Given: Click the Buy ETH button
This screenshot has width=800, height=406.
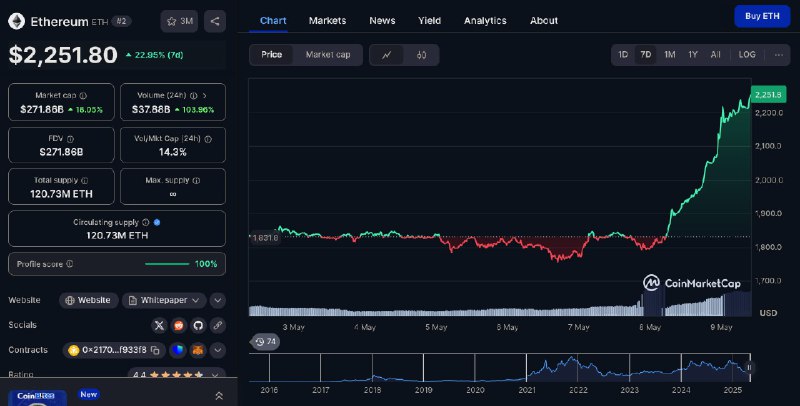Looking at the screenshot, I should pyautogui.click(x=762, y=16).
